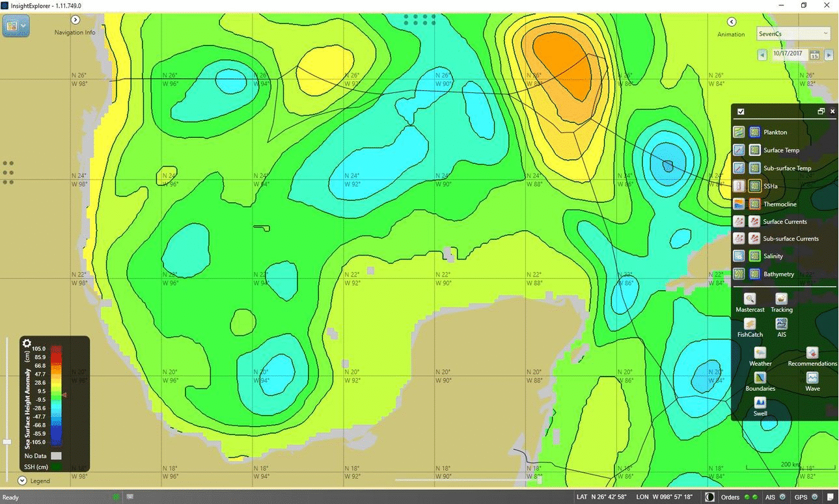This screenshot has width=839, height=504.
Task: Show the Sub-surface Temp contour icon
Action: 754,168
